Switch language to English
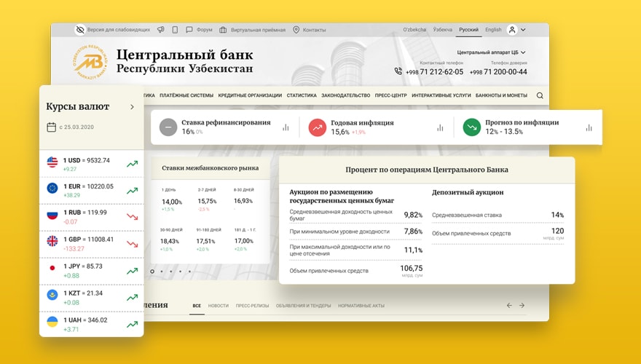The width and height of the screenshot is (641, 364). pos(493,30)
